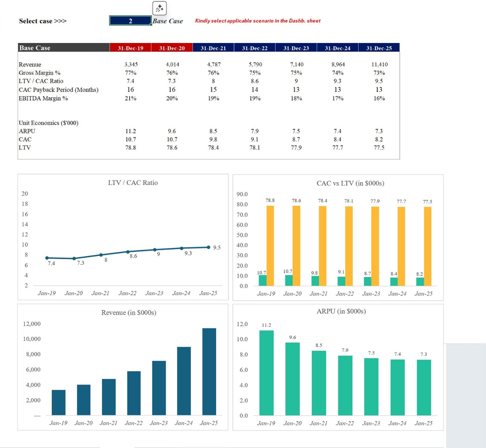This screenshot has width=486, height=448.
Task: Select the case number cell containing 2
Action: (x=130, y=21)
